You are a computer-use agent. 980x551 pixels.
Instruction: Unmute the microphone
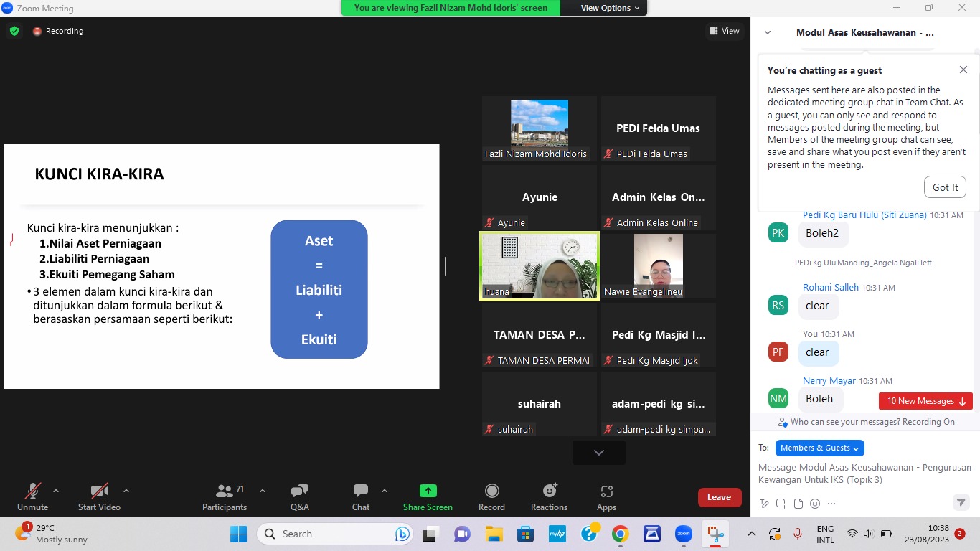coord(32,491)
